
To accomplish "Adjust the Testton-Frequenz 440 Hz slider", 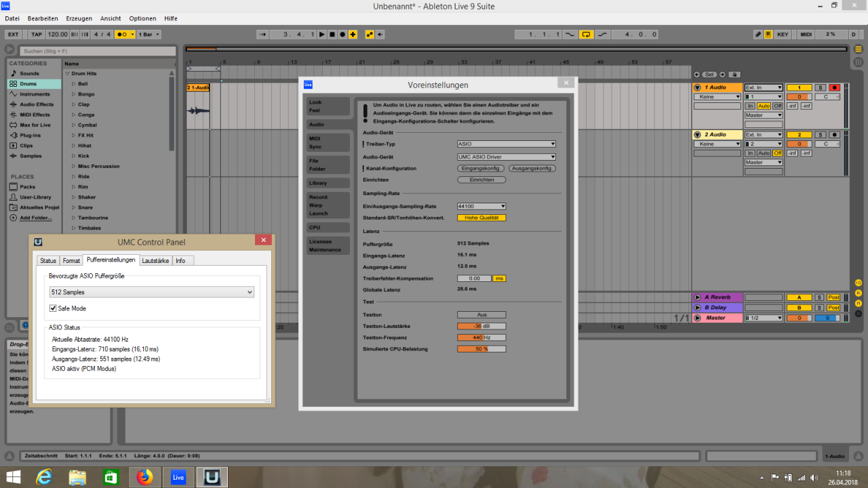I will 481,338.
